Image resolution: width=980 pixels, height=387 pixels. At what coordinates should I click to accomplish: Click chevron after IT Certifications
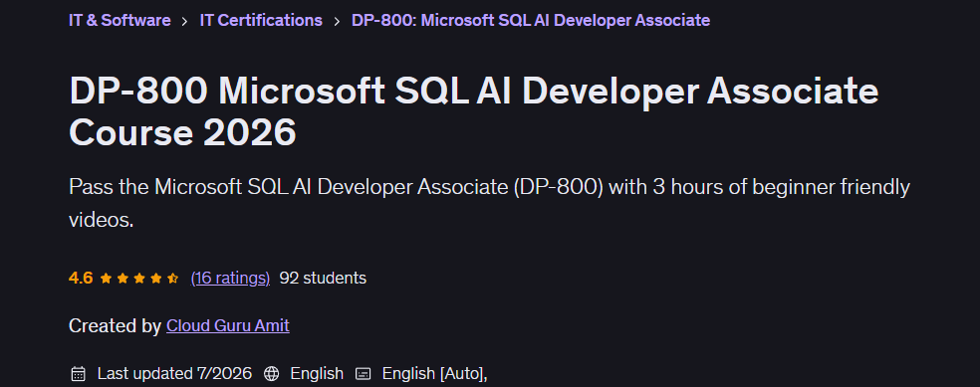point(337,21)
